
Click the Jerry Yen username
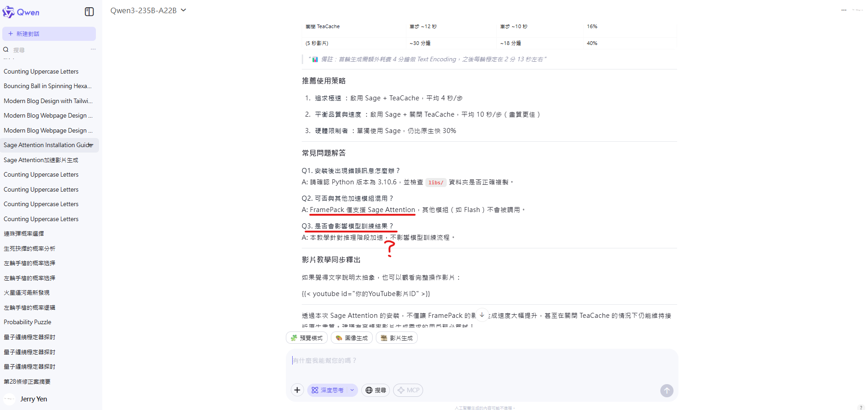pos(34,399)
